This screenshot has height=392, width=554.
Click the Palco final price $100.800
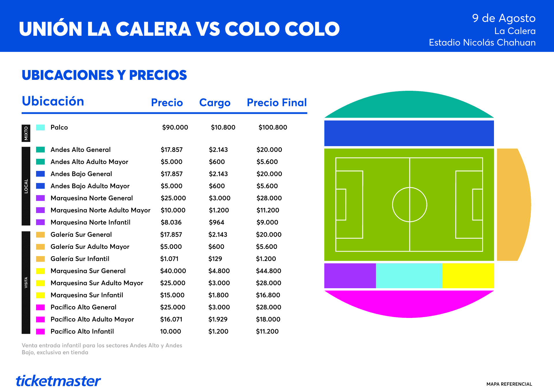pyautogui.click(x=273, y=127)
